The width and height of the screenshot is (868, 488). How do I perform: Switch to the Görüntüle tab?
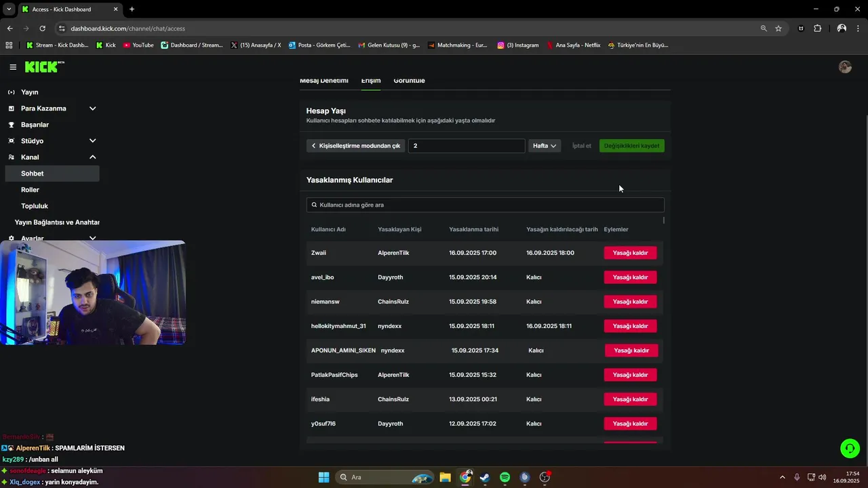409,80
